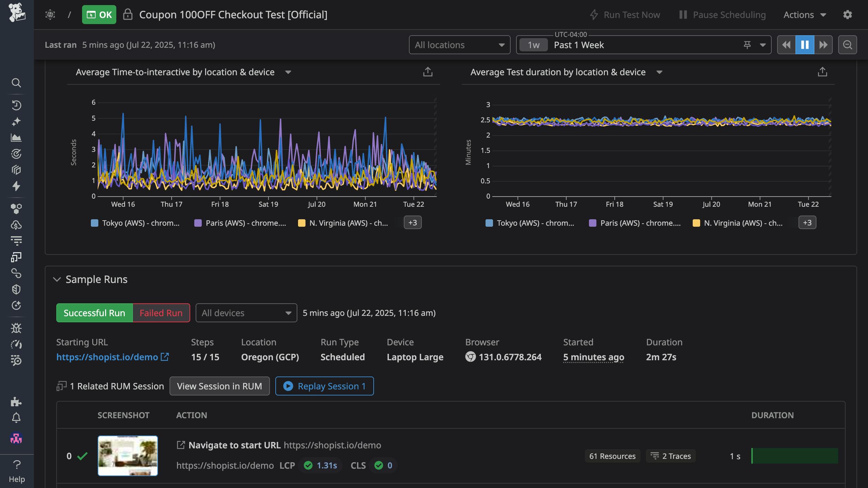Click the zoom-out magnifier near the time controls
Viewport: 868px width, 488px height.
point(848,44)
